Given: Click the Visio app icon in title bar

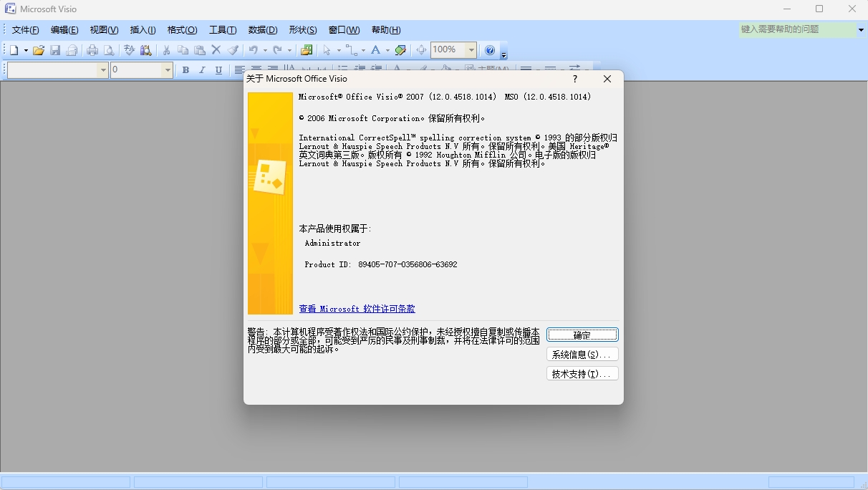Looking at the screenshot, I should [x=11, y=9].
